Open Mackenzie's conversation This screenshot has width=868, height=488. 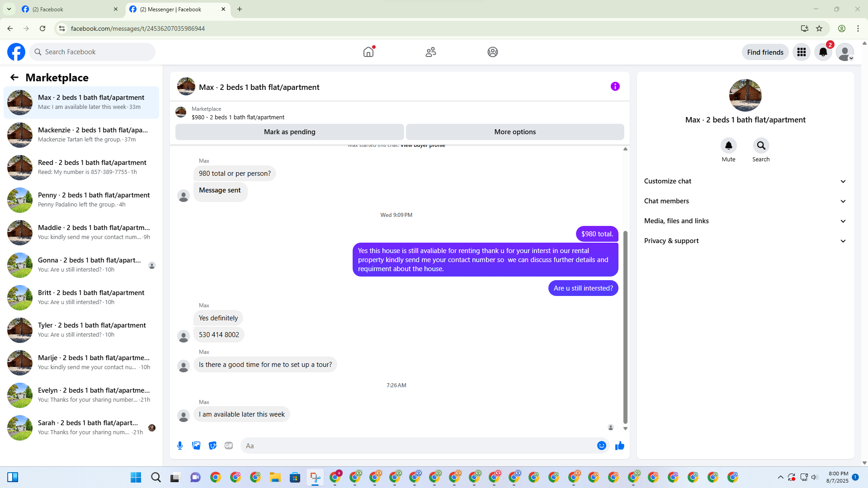click(x=81, y=135)
